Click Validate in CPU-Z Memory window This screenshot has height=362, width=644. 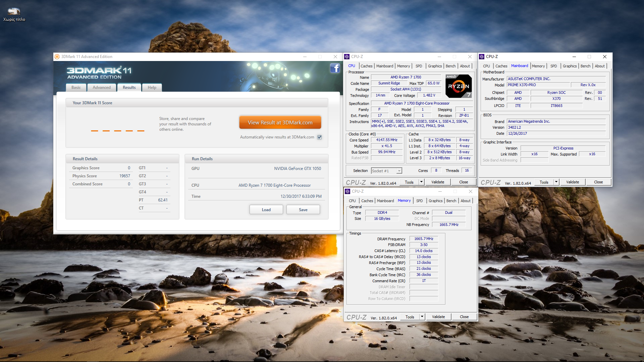tap(438, 317)
